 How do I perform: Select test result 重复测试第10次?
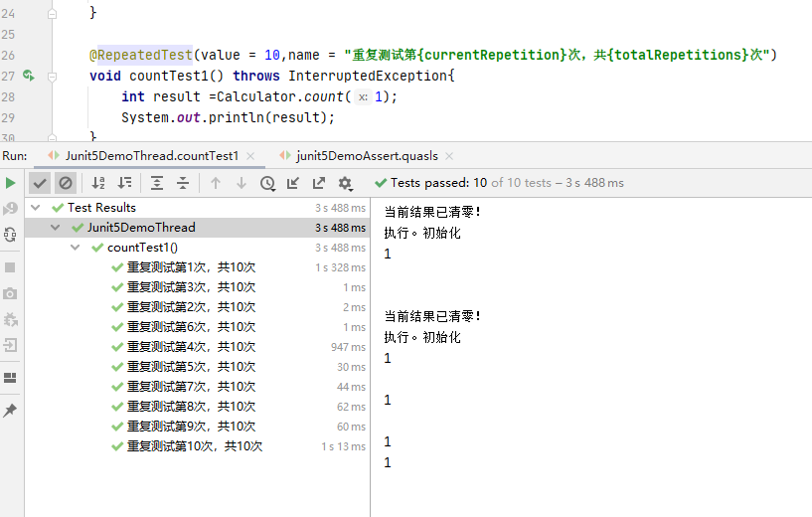[x=194, y=446]
